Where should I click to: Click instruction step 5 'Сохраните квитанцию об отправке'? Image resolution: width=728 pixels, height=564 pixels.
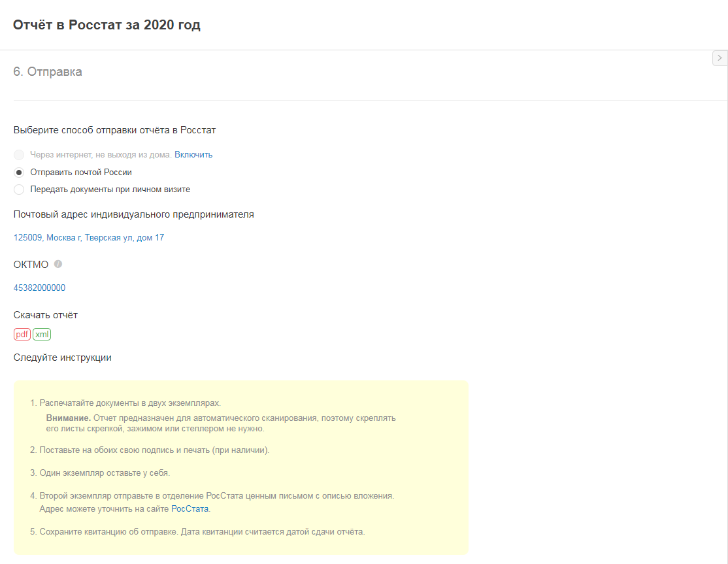click(x=201, y=531)
